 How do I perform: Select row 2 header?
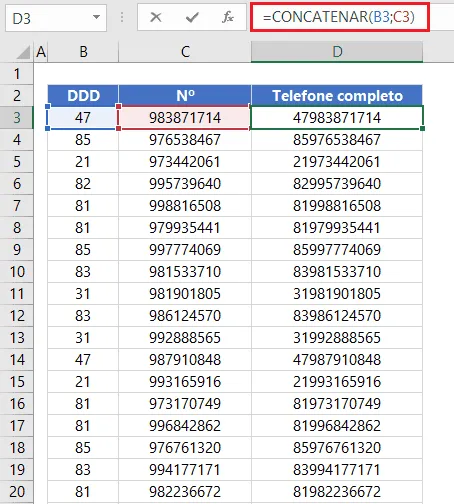17,96
